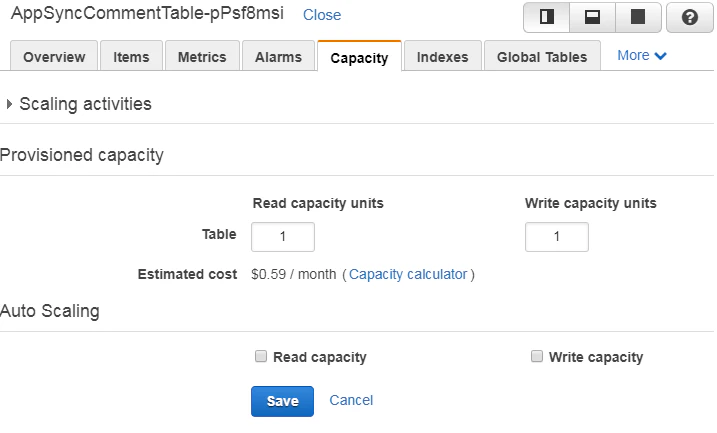Viewport: 717px width, 433px height.
Task: Open the More tabs dropdown
Action: (642, 55)
